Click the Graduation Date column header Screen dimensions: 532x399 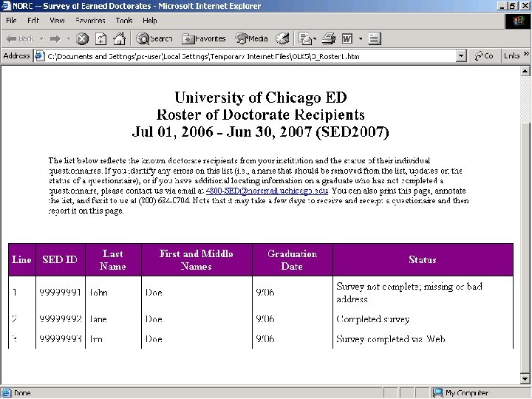[x=292, y=259]
